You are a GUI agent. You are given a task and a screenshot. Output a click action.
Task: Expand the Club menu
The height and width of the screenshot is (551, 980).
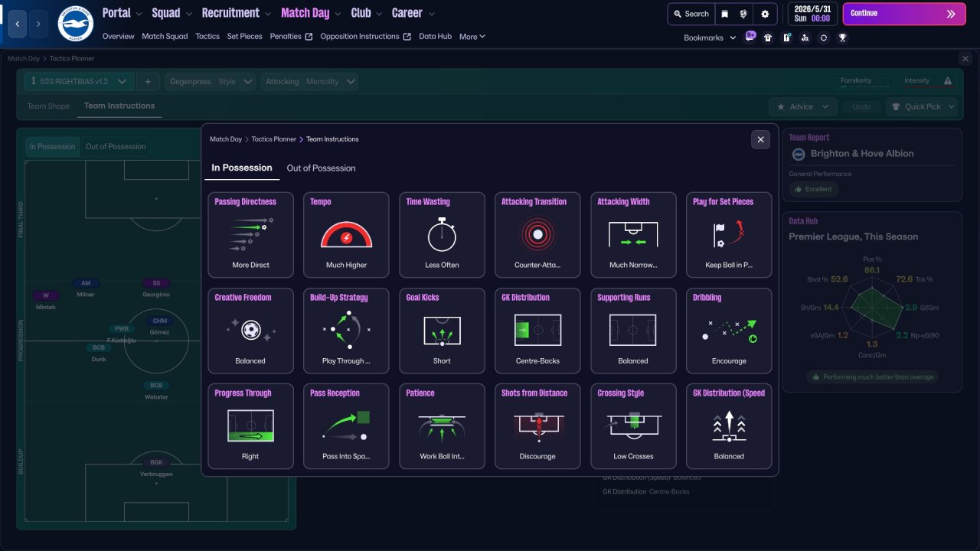pos(367,13)
